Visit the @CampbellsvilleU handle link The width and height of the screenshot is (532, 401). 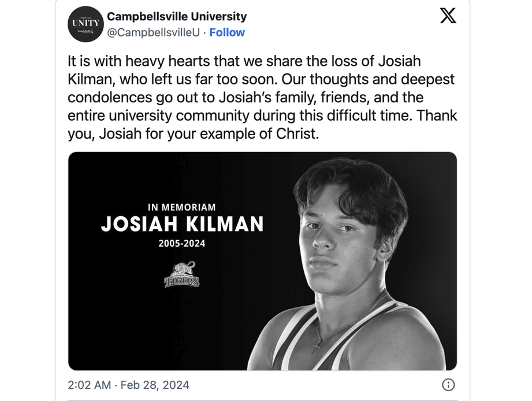(153, 32)
